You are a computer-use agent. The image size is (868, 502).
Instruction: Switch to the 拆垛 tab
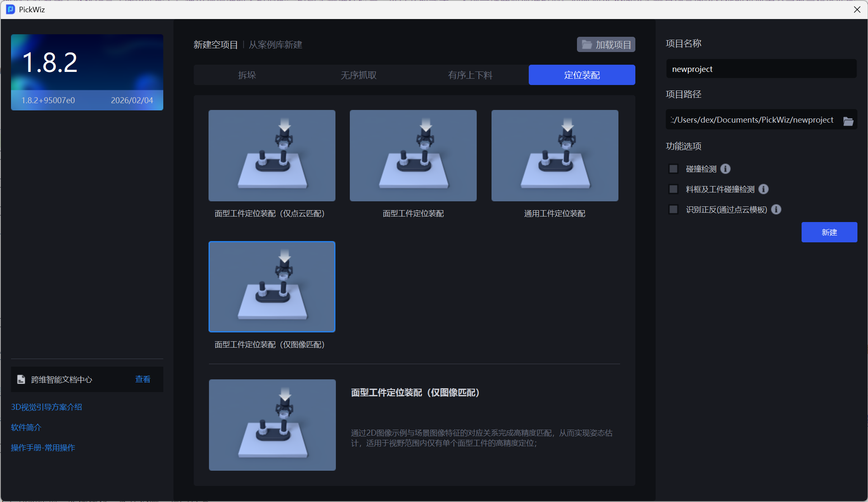click(247, 75)
